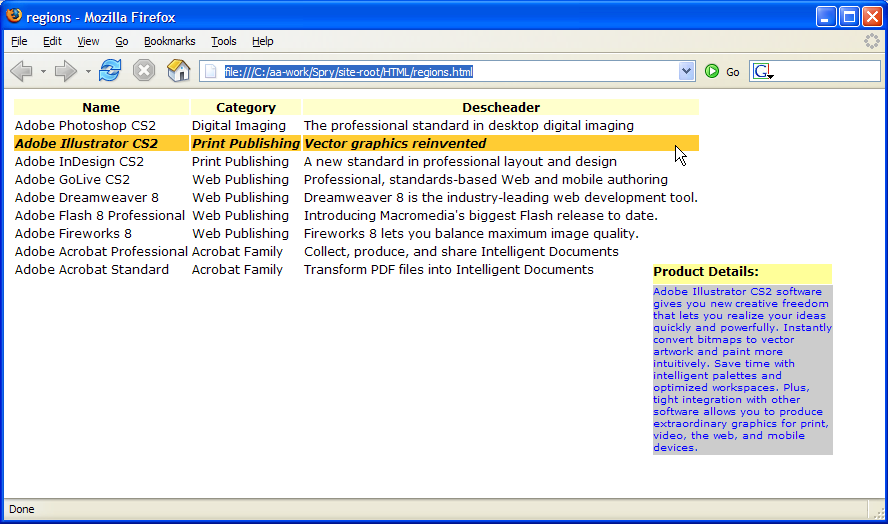The width and height of the screenshot is (888, 524).
Task: Go to the Home page
Action: 178,71
